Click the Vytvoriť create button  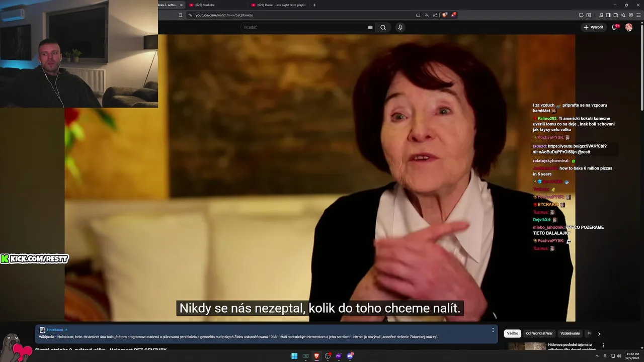coord(593,27)
